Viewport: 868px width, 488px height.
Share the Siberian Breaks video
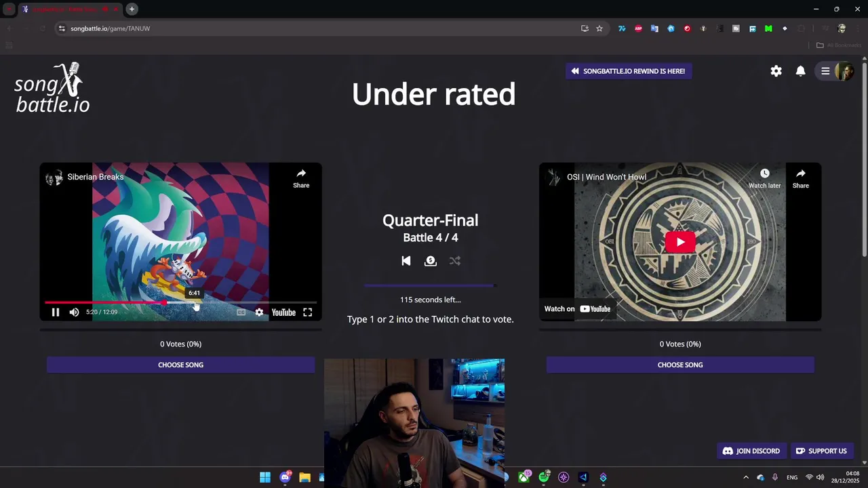pyautogui.click(x=301, y=178)
